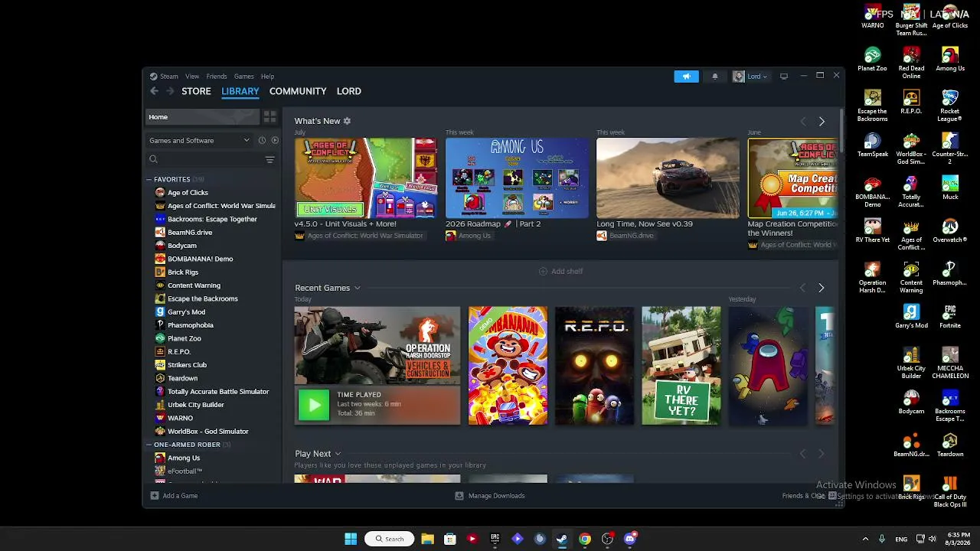Show next What's New items
Image resolution: width=980 pixels, height=551 pixels.
pos(822,122)
